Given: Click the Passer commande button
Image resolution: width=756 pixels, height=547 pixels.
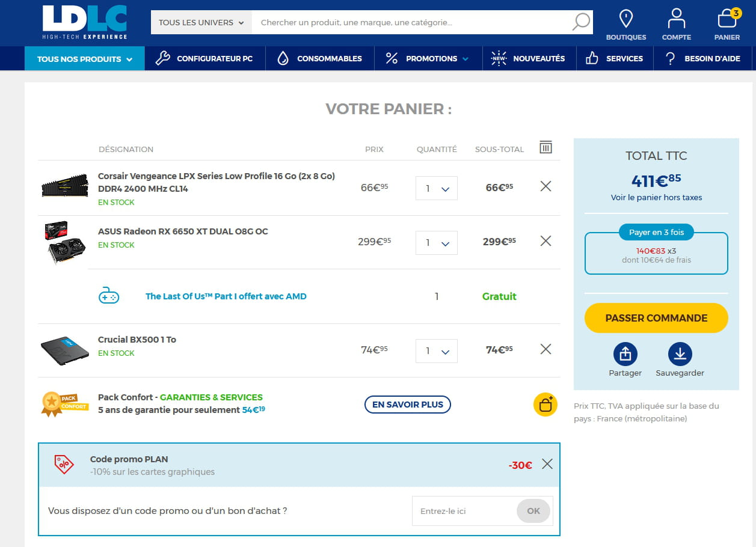Looking at the screenshot, I should tap(656, 318).
